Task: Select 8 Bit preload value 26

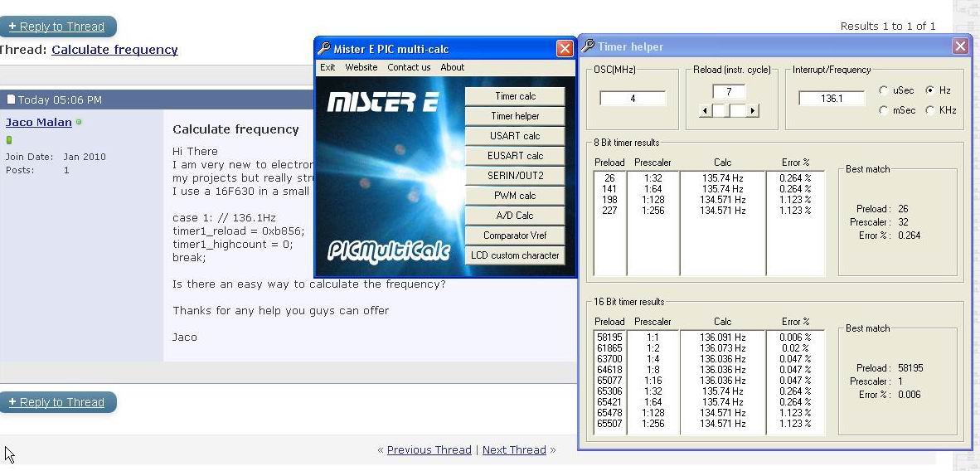Action: [609, 178]
